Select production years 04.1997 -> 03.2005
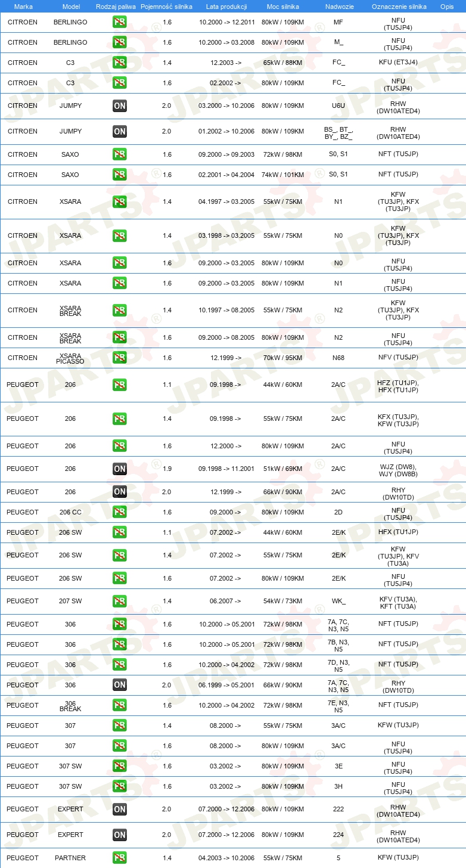This screenshot has height=868, width=466. 226,201
